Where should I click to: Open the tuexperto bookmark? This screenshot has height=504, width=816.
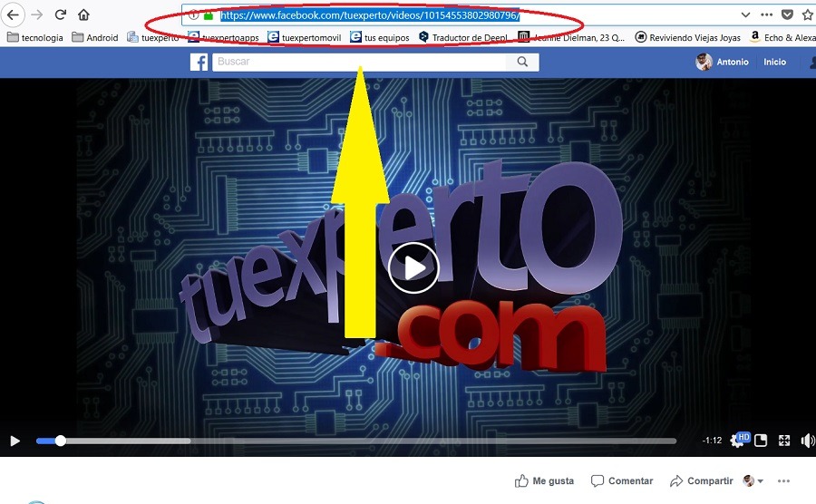point(153,37)
